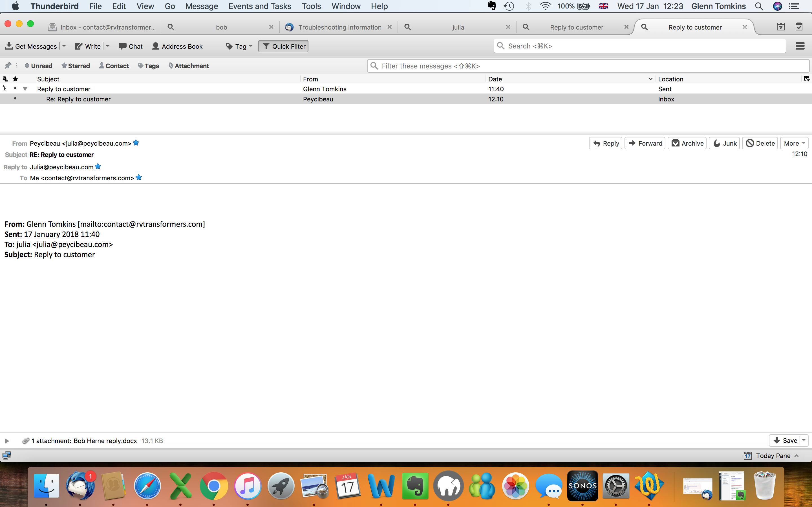Screen dimensions: 812x507
Task: Open the More actions dropdown
Action: tap(794, 143)
